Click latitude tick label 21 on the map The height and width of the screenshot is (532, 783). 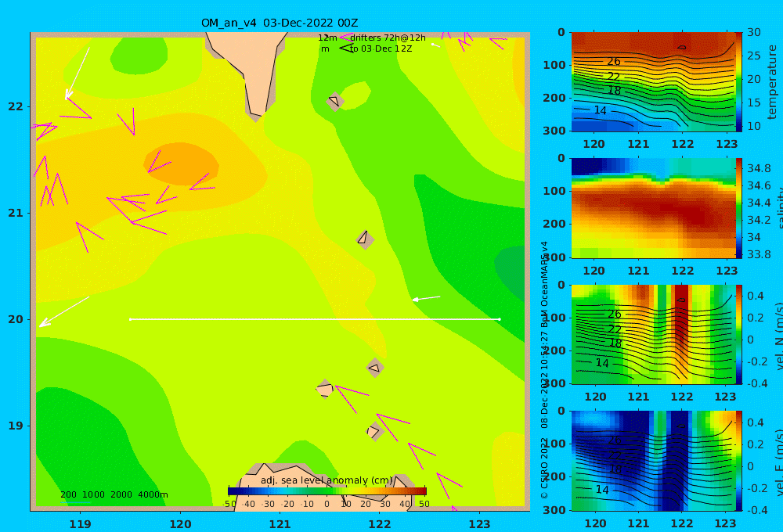point(16,213)
